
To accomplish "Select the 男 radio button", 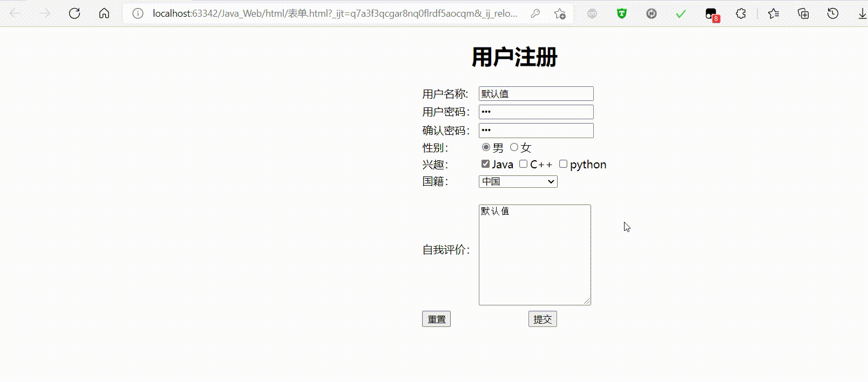I will point(486,147).
